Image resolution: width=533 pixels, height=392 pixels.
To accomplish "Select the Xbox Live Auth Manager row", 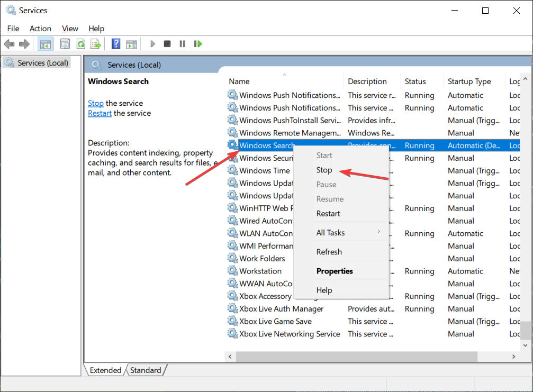I will pos(373,308).
